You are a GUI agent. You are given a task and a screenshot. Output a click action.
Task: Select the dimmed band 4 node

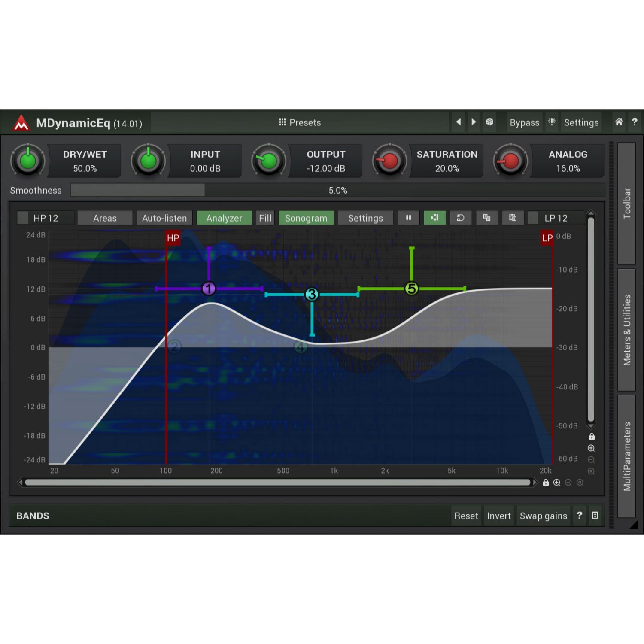pos(301,347)
